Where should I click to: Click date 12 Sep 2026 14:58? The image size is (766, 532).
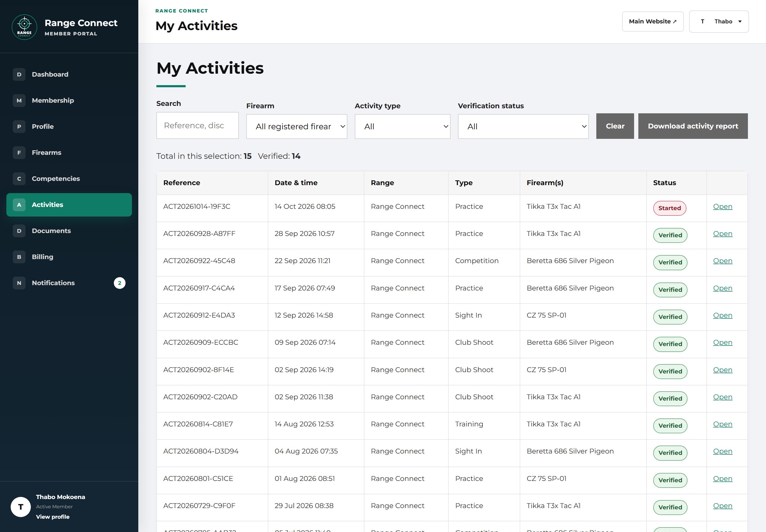pyautogui.click(x=304, y=315)
